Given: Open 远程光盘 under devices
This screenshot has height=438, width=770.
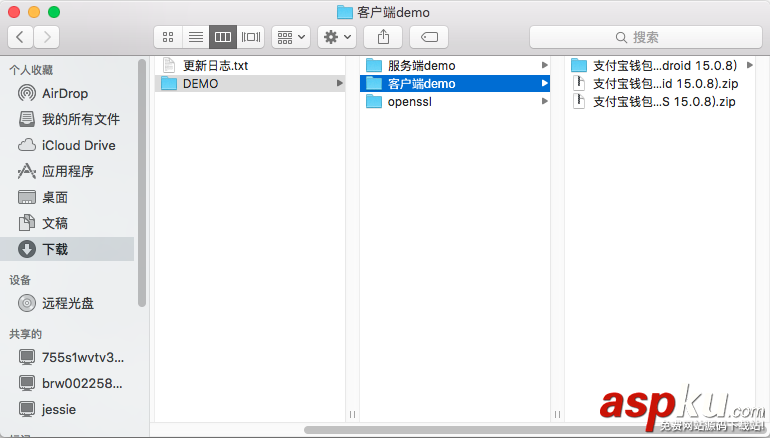Looking at the screenshot, I should (x=67, y=303).
